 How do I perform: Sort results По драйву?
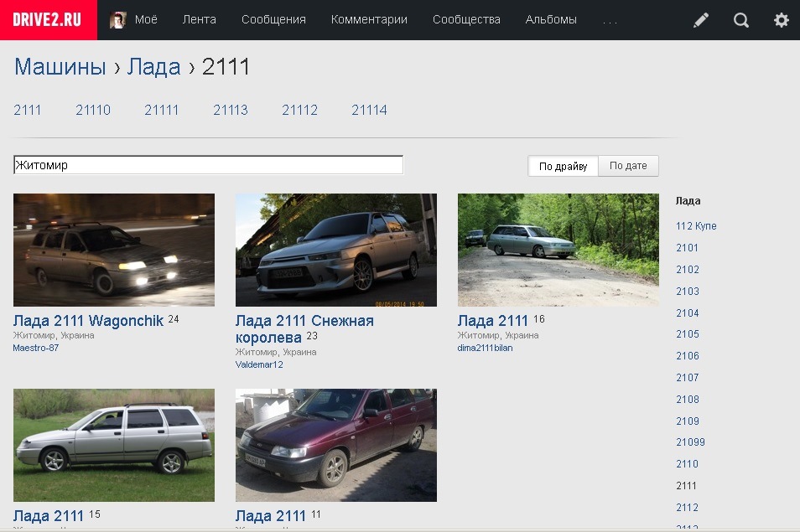tap(563, 166)
